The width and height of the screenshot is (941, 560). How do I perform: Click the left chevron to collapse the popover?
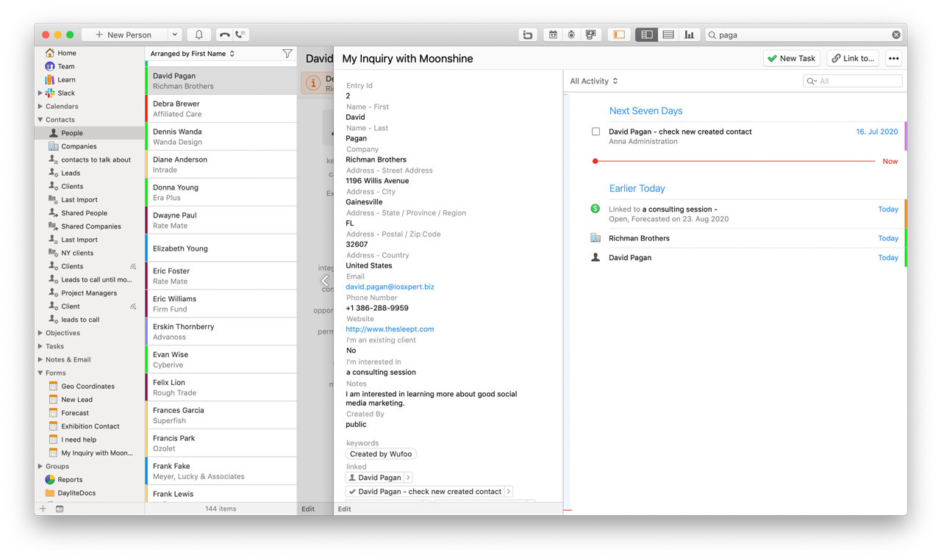325,281
